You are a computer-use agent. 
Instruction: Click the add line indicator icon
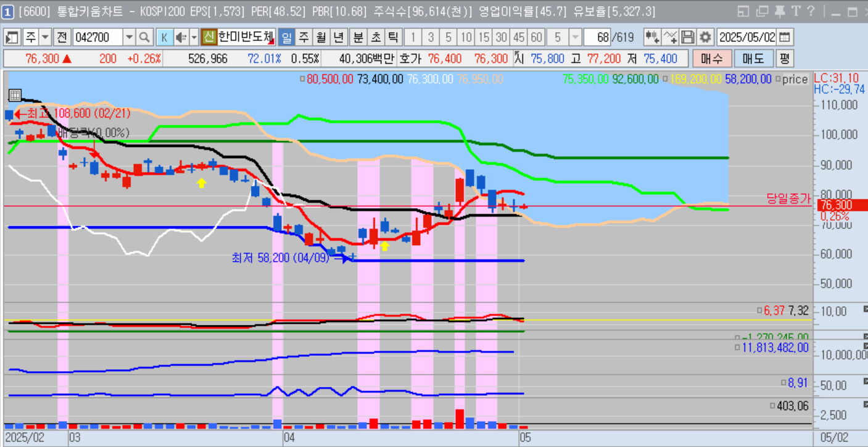[x=670, y=38]
